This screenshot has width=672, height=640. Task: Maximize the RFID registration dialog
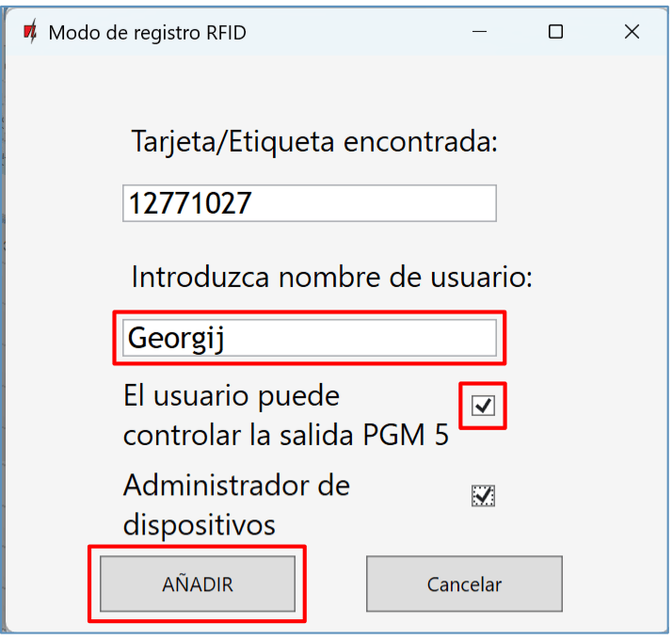[555, 32]
